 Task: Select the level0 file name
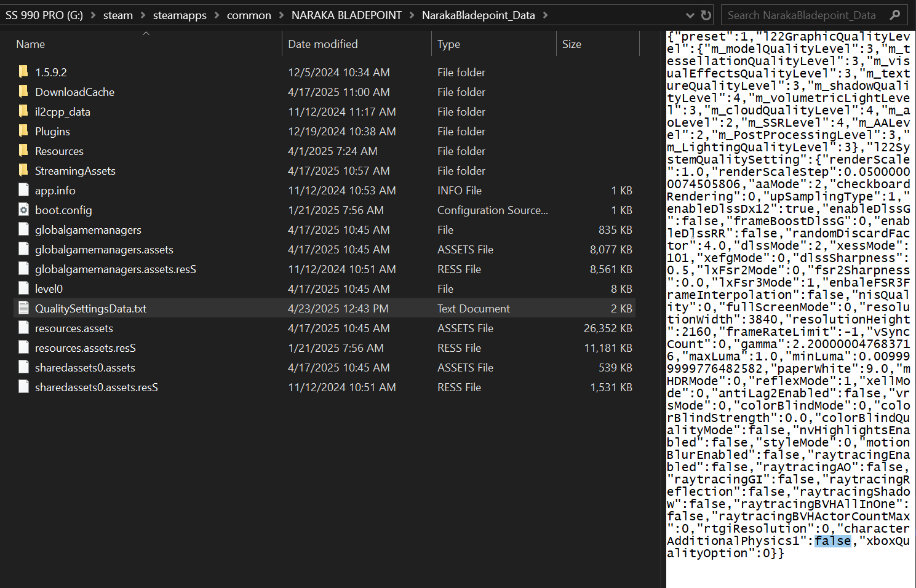pyautogui.click(x=49, y=289)
